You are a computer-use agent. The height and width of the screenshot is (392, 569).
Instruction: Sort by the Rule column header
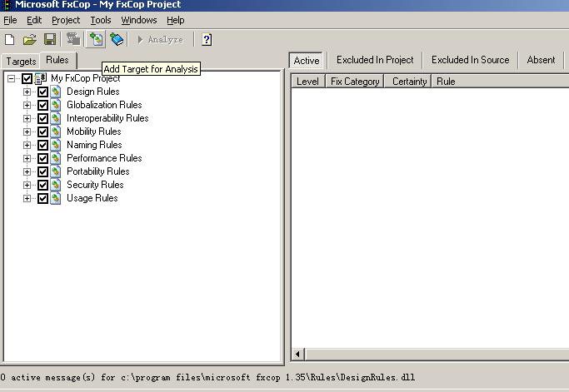[x=500, y=82]
